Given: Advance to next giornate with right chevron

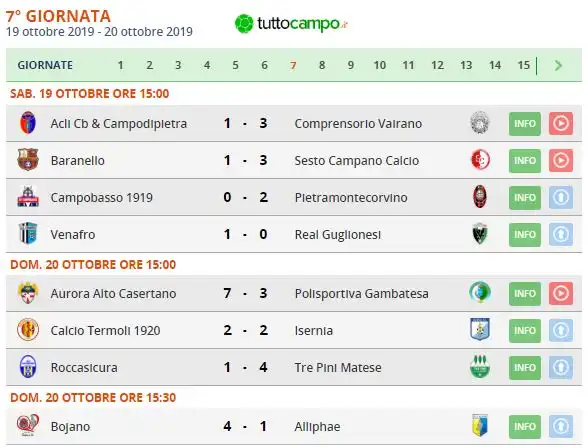Looking at the screenshot, I should [558, 66].
